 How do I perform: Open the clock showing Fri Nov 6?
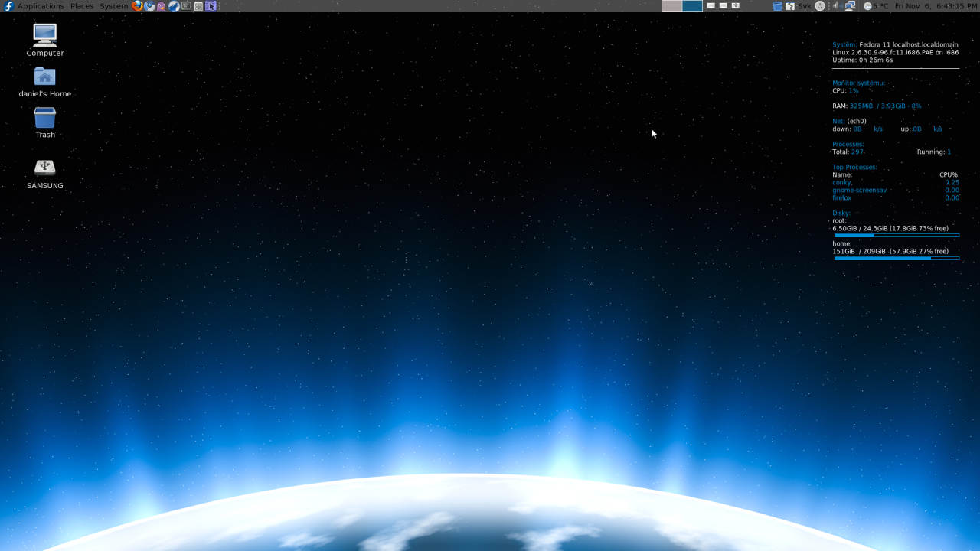tap(936, 6)
